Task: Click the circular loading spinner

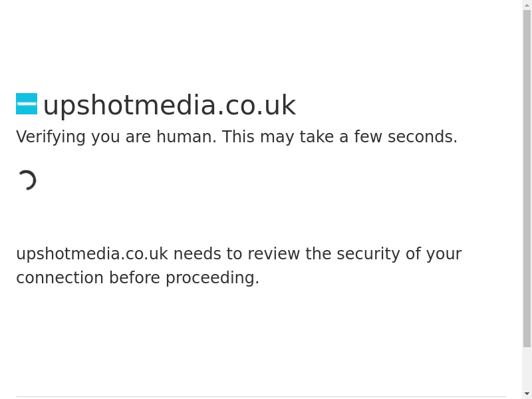Action: point(27,180)
